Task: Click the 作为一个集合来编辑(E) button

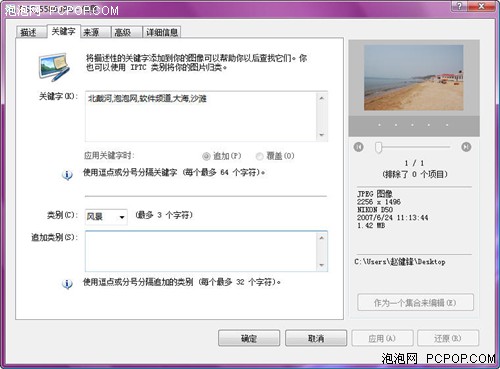Action: [x=415, y=303]
